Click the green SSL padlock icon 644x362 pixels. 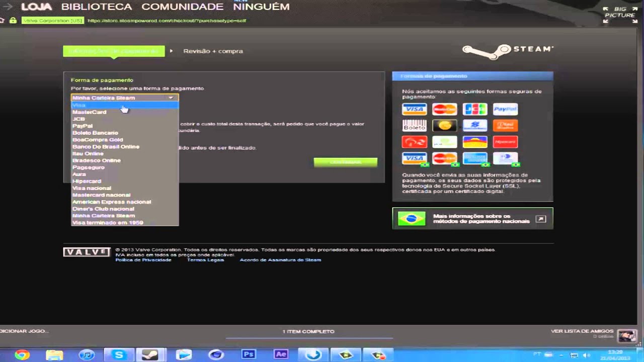13,21
